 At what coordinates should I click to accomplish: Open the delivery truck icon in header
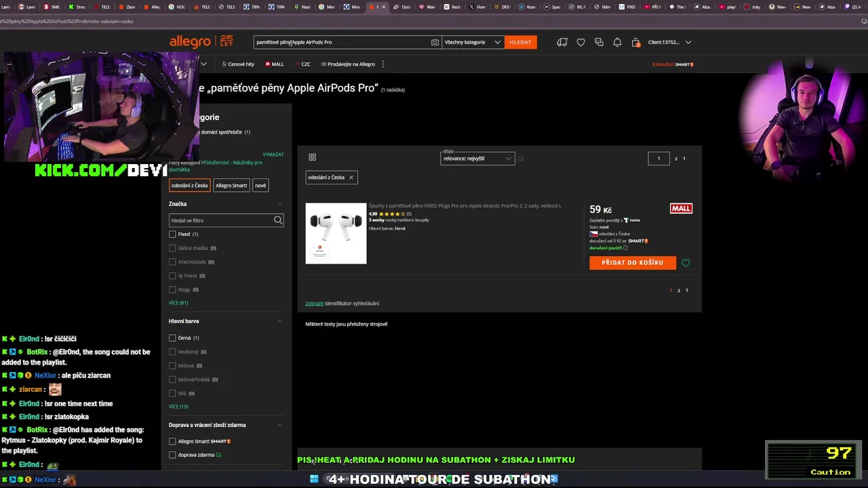562,42
